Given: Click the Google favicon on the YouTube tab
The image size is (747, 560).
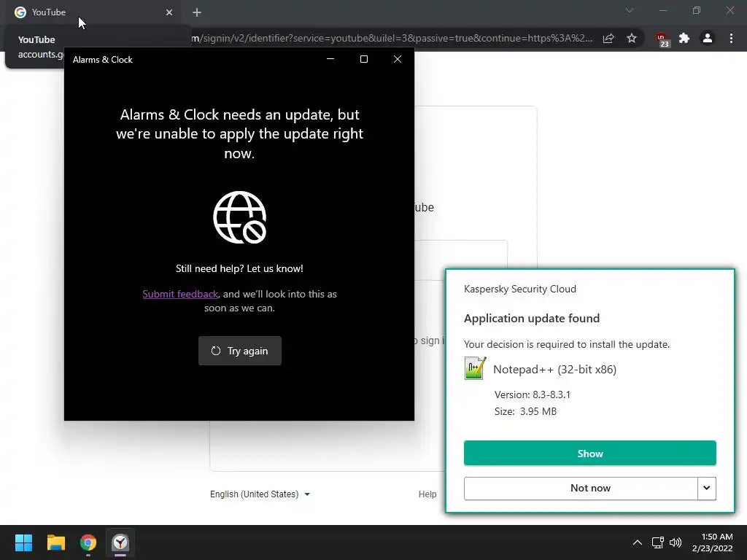Looking at the screenshot, I should pyautogui.click(x=20, y=12).
